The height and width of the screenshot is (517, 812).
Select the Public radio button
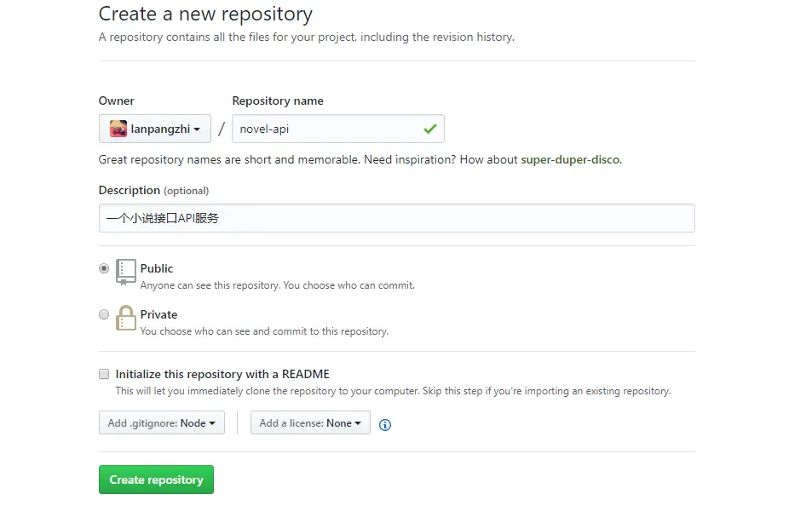pos(104,268)
